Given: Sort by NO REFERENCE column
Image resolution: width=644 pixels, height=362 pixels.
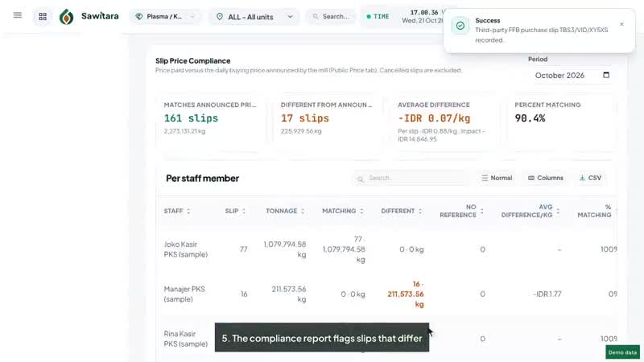Looking at the screenshot, I should click(461, 211).
